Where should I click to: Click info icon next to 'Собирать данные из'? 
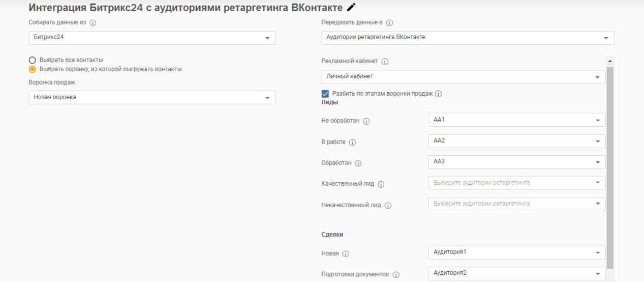click(x=93, y=23)
